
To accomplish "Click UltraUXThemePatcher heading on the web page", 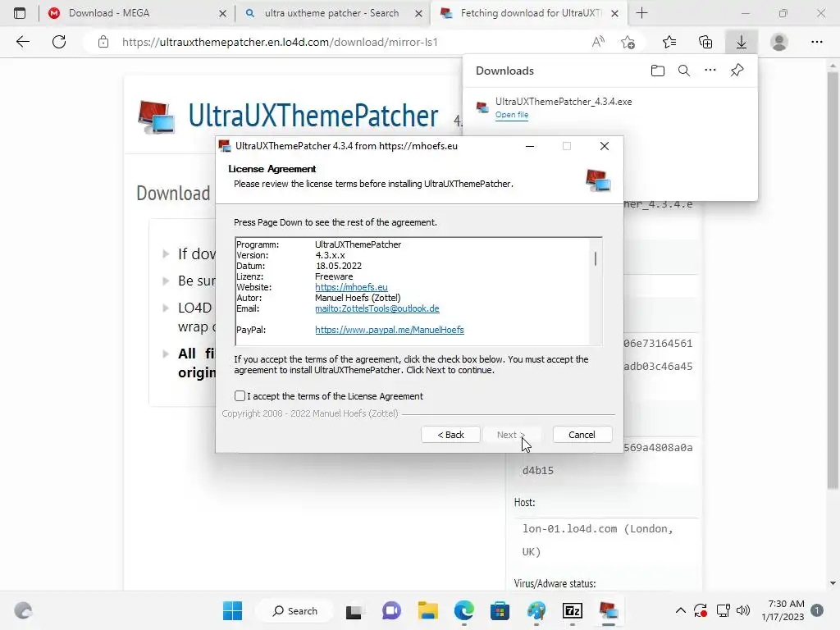I will (x=313, y=115).
